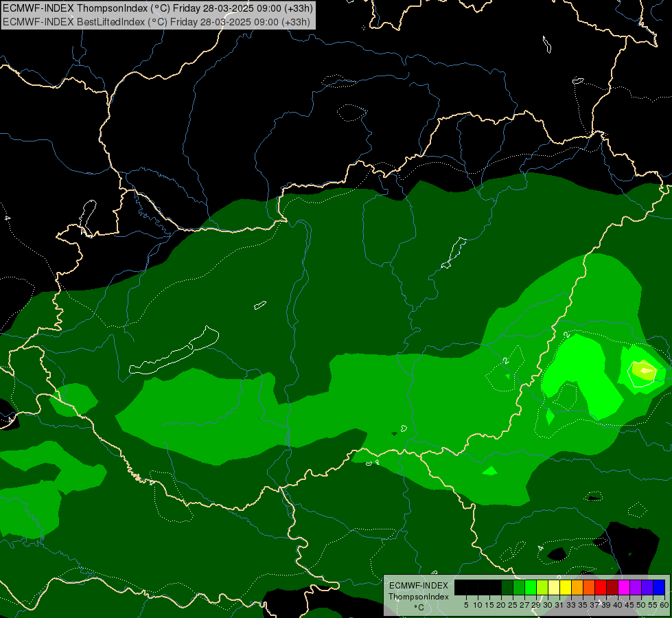672x618 pixels.
Task: Click the ThompsonIndex label in the legend
Action: (419, 597)
